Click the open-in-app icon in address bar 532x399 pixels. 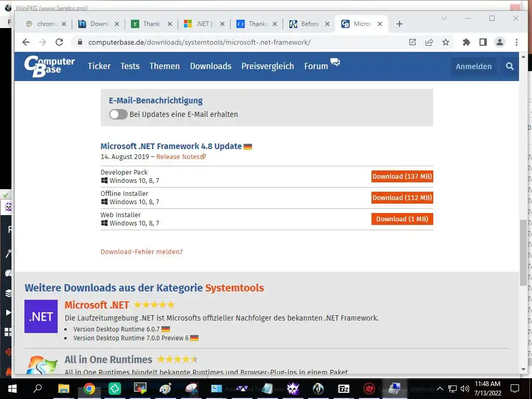(412, 42)
